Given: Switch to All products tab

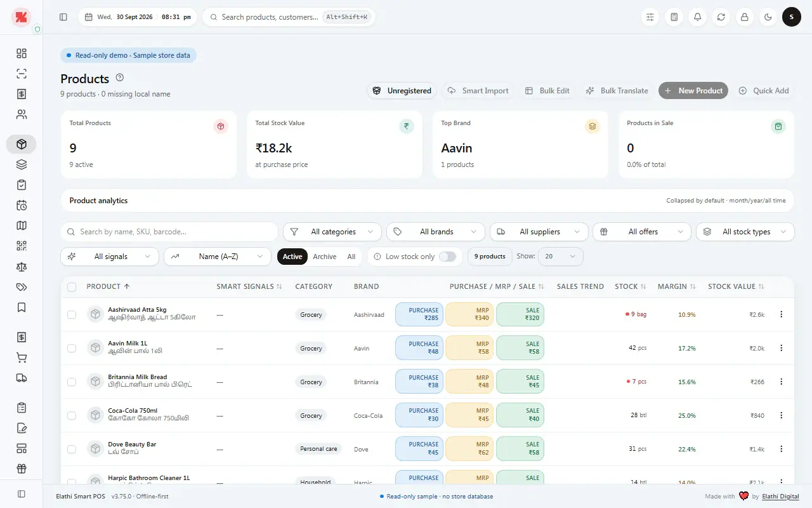Looking at the screenshot, I should point(351,257).
